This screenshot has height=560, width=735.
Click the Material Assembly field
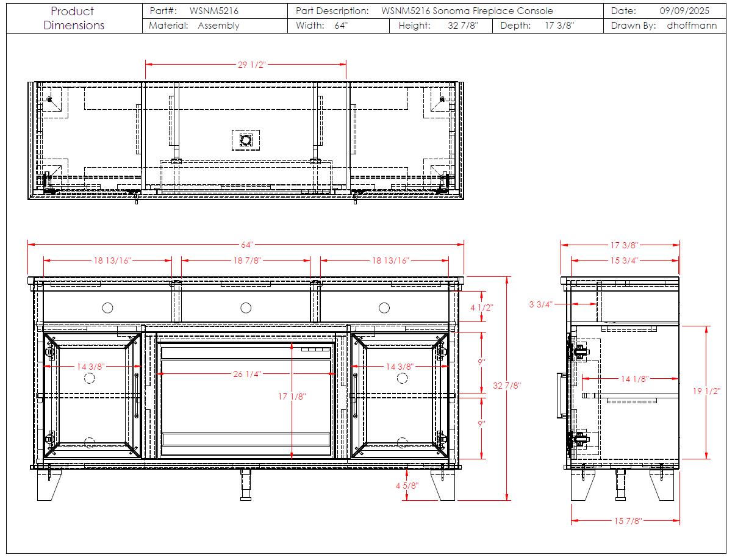[194, 26]
